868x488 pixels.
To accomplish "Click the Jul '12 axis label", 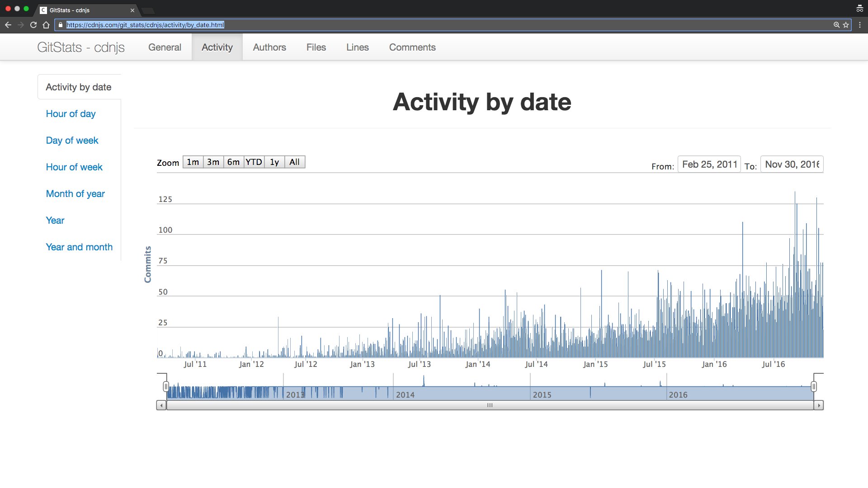I will pyautogui.click(x=306, y=364).
